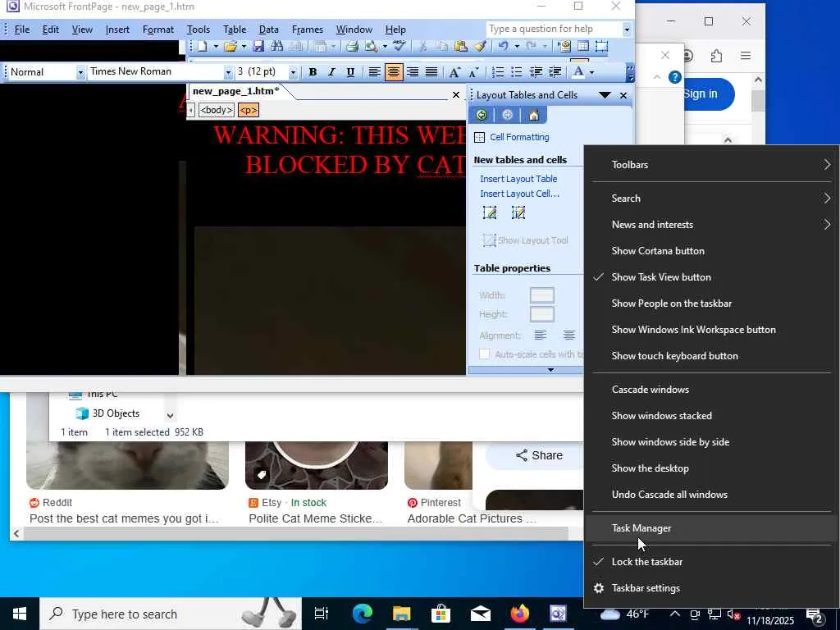
Task: Toggle Show Task View button option
Action: (x=711, y=277)
